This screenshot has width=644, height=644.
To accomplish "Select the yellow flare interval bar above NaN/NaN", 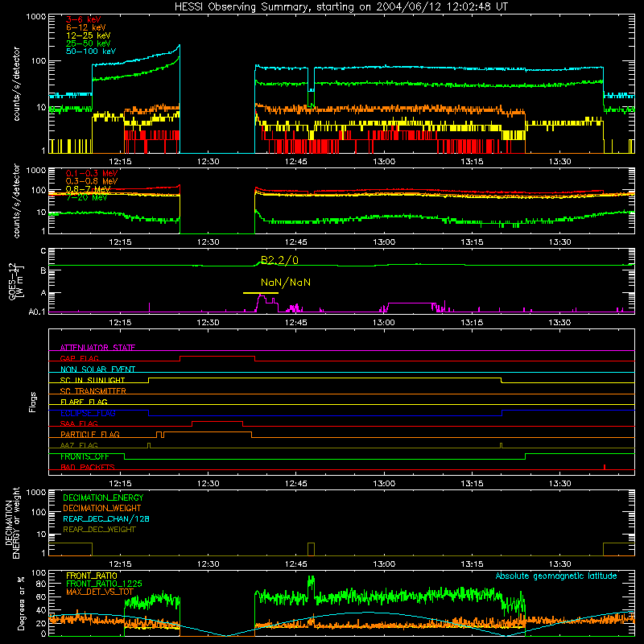I will click(x=261, y=293).
